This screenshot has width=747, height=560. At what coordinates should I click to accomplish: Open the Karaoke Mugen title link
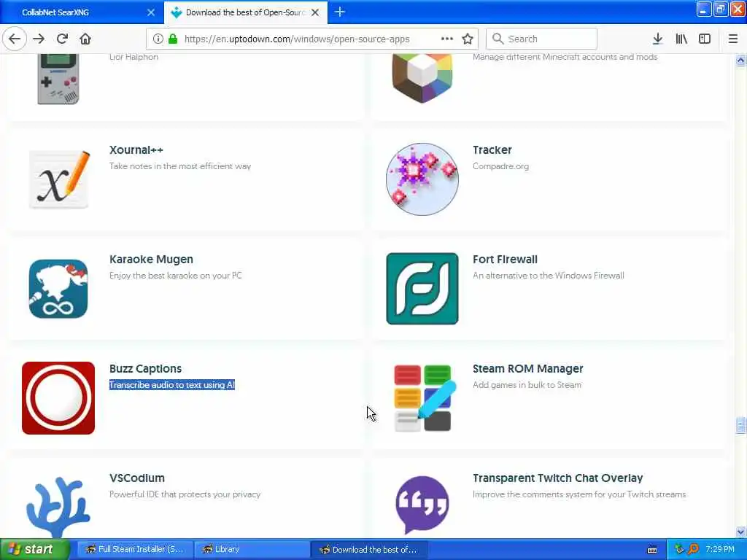coord(151,260)
